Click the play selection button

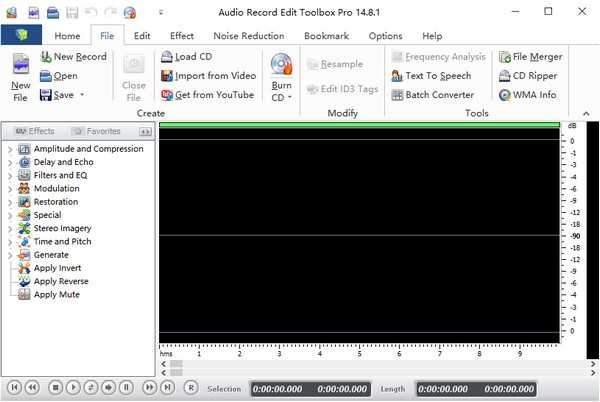(x=108, y=387)
